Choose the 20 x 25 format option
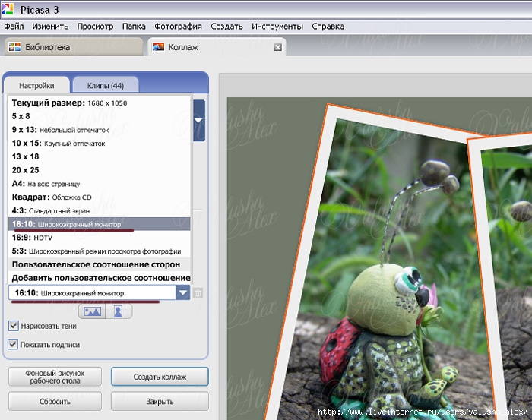Viewport: 532px width, 420px height. 99,170
